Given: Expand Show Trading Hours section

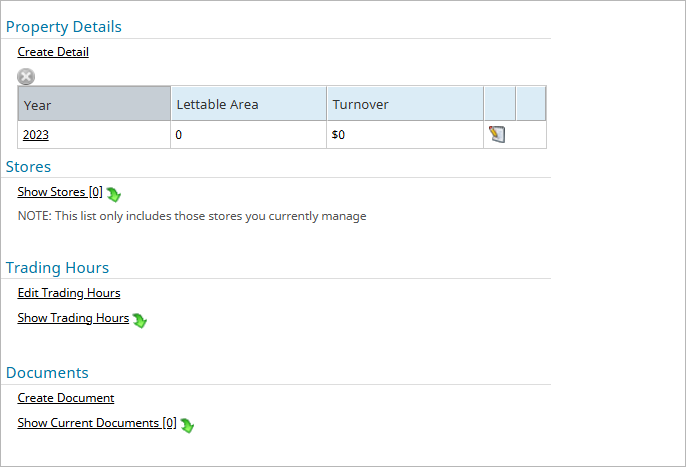Looking at the screenshot, I should point(73,318).
